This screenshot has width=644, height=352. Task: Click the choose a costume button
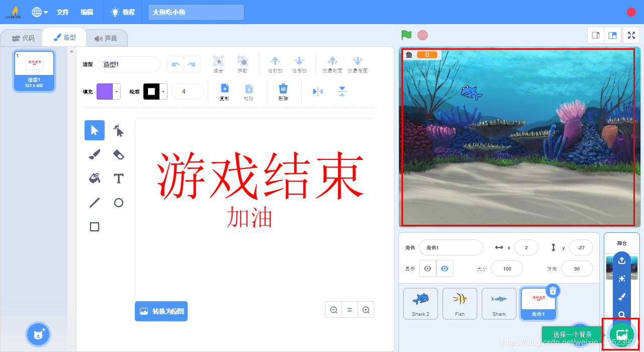(x=38, y=334)
